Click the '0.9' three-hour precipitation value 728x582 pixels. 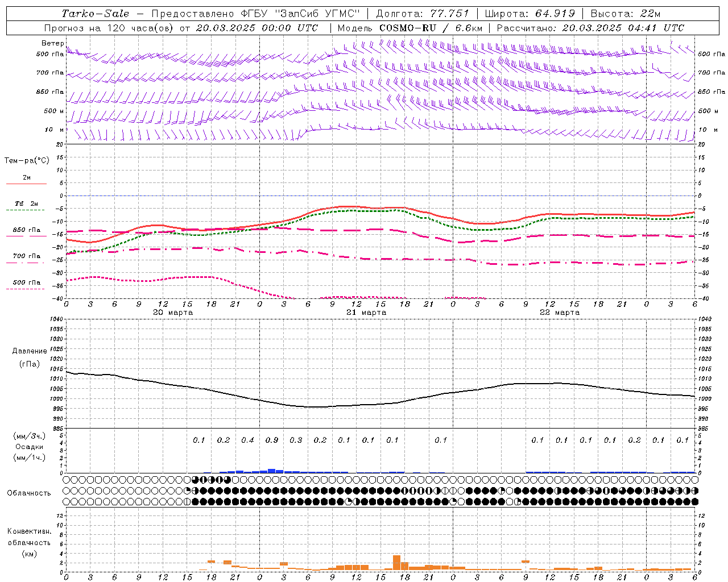point(272,440)
